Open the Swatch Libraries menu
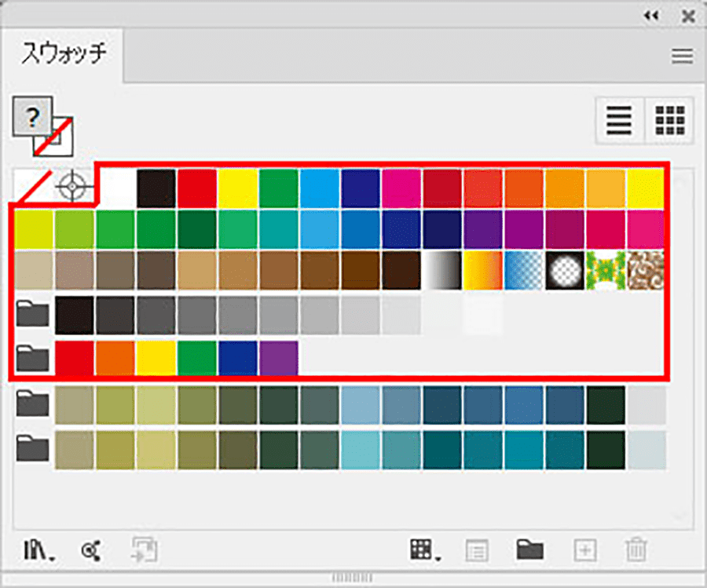This screenshot has width=707, height=588. pos(38,550)
